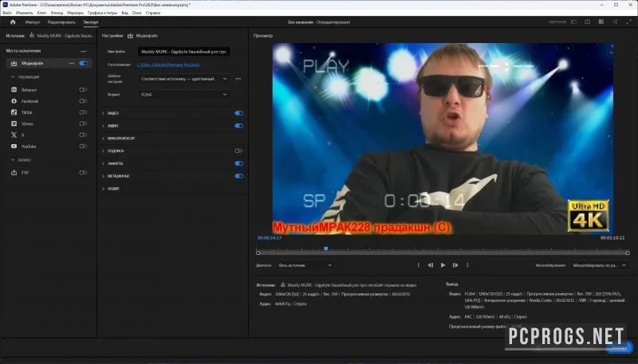Play the preview video
This screenshot has width=638, height=364.
[x=443, y=265]
